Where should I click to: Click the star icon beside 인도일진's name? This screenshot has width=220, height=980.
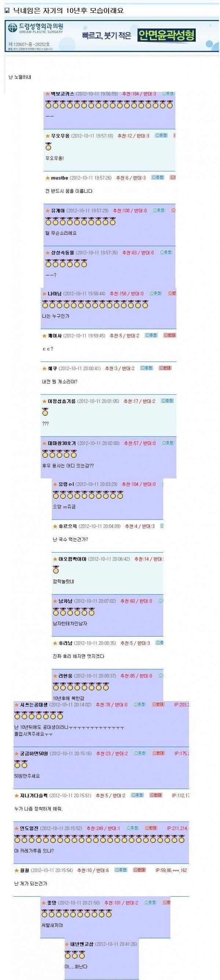click(16, 828)
